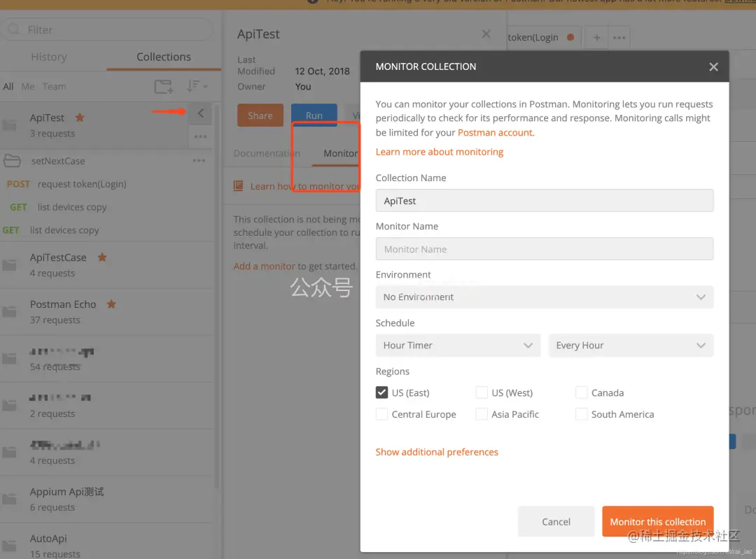Open the Monitor tab
This screenshot has width=756, height=559.
click(x=340, y=153)
